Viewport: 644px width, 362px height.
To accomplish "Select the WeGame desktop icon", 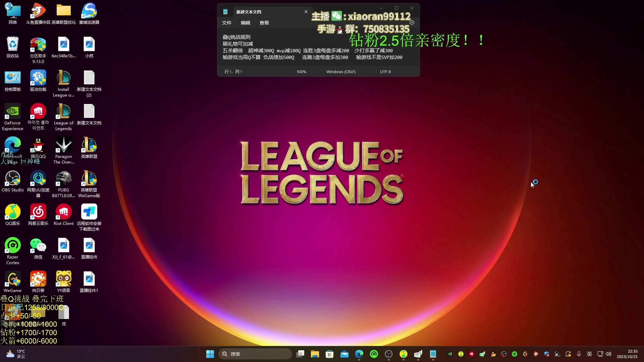I will coord(13,282).
